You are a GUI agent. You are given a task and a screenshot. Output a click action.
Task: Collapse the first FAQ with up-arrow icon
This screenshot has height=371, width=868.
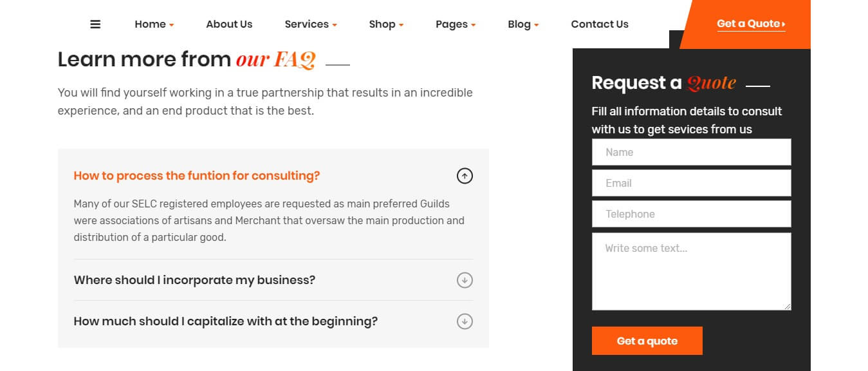pyautogui.click(x=465, y=176)
